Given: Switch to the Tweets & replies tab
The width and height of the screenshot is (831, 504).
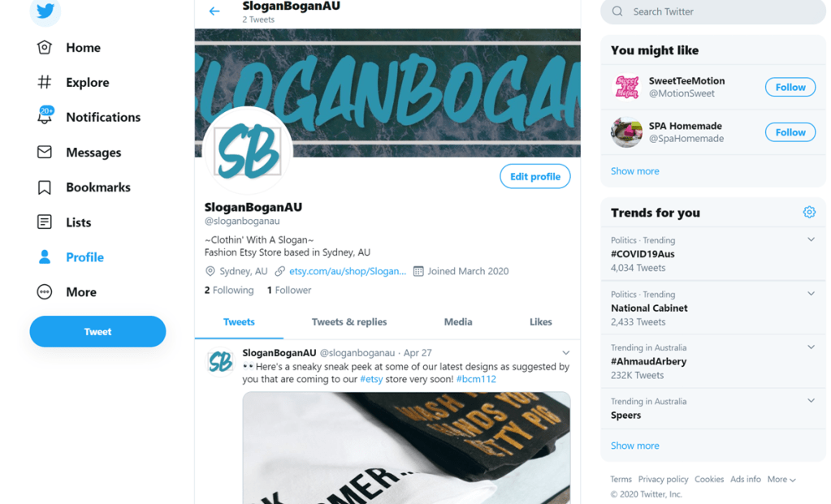Looking at the screenshot, I should point(349,322).
